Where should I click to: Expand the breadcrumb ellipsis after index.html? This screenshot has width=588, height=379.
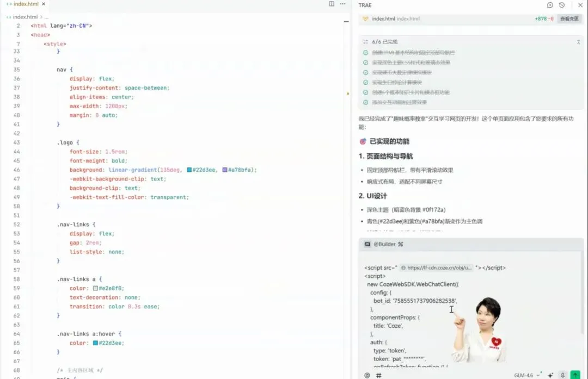(46, 17)
